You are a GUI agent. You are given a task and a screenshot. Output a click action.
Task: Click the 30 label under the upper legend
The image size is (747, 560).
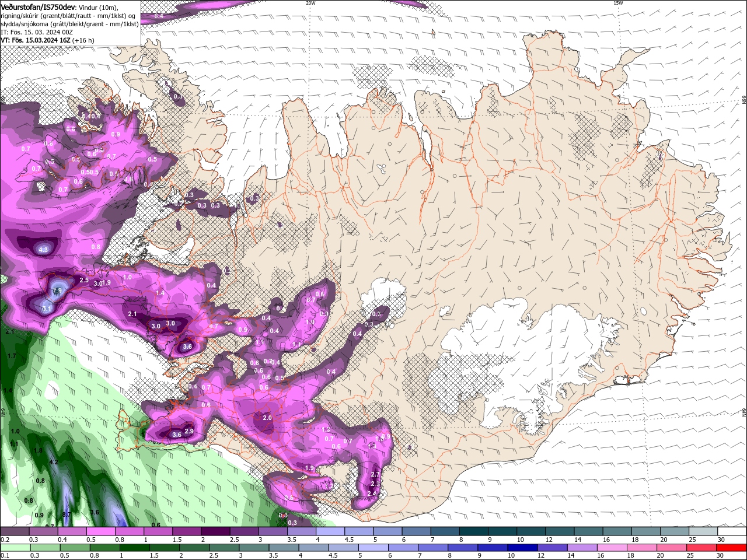point(721,540)
